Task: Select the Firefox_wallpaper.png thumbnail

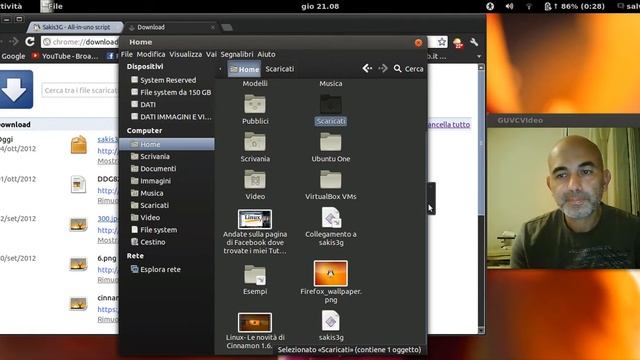Action: (331, 273)
